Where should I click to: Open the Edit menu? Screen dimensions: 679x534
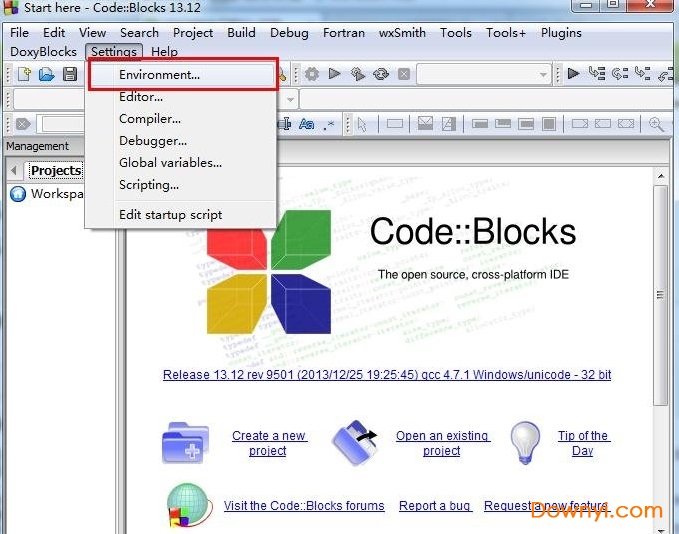point(54,33)
